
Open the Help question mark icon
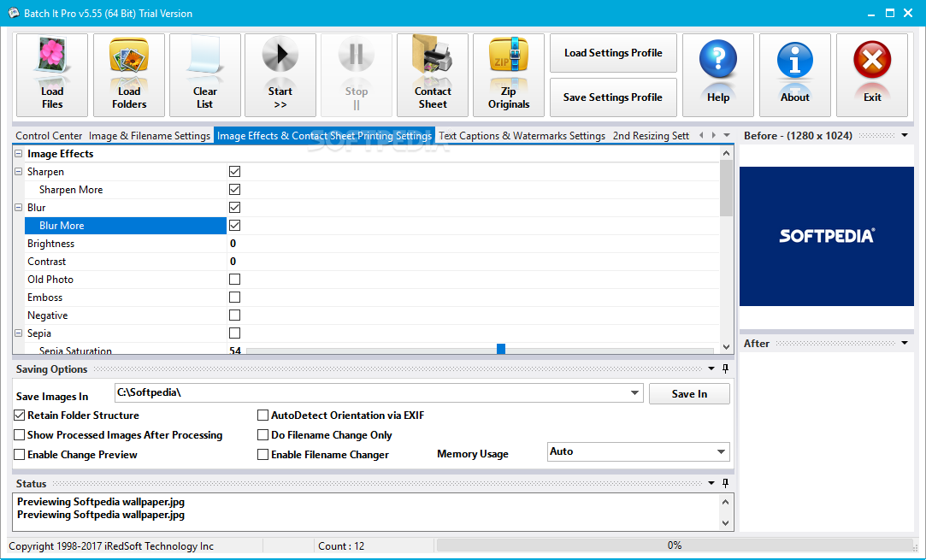[x=718, y=75]
